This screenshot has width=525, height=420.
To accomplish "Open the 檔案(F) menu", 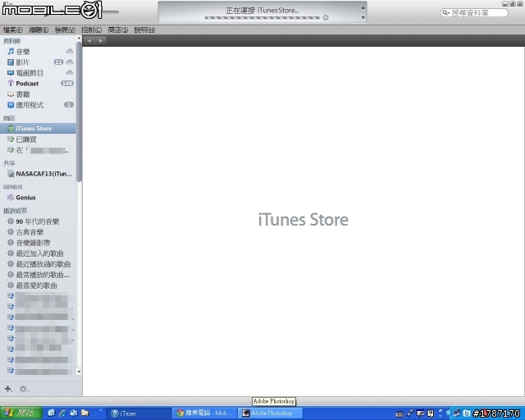I will [13, 30].
